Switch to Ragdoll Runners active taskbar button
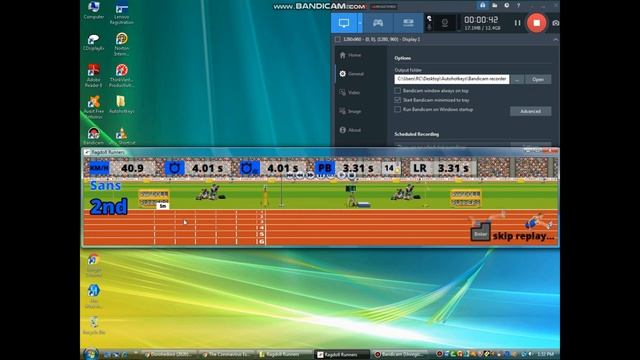 pos(342,354)
